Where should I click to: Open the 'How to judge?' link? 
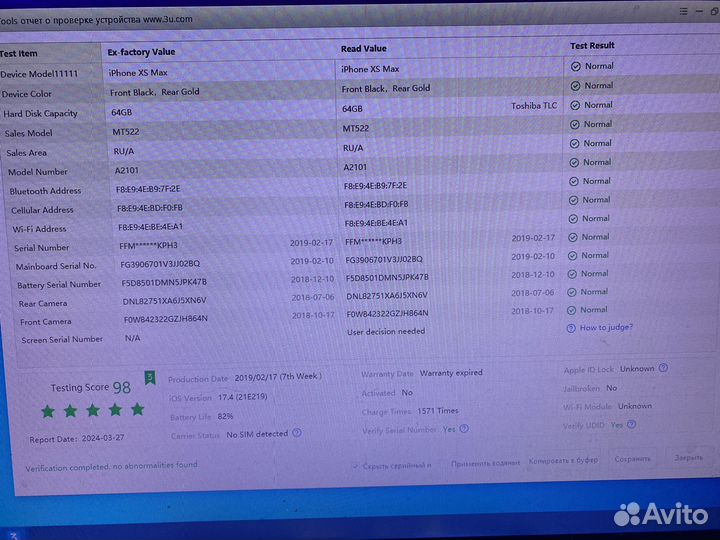pyautogui.click(x=605, y=328)
